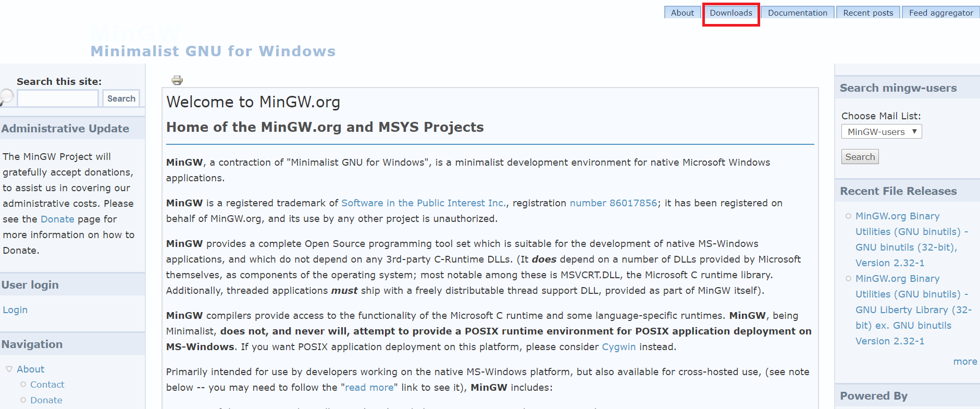This screenshot has height=409, width=980.
Task: Open the Feed aggregator tab
Action: [941, 13]
